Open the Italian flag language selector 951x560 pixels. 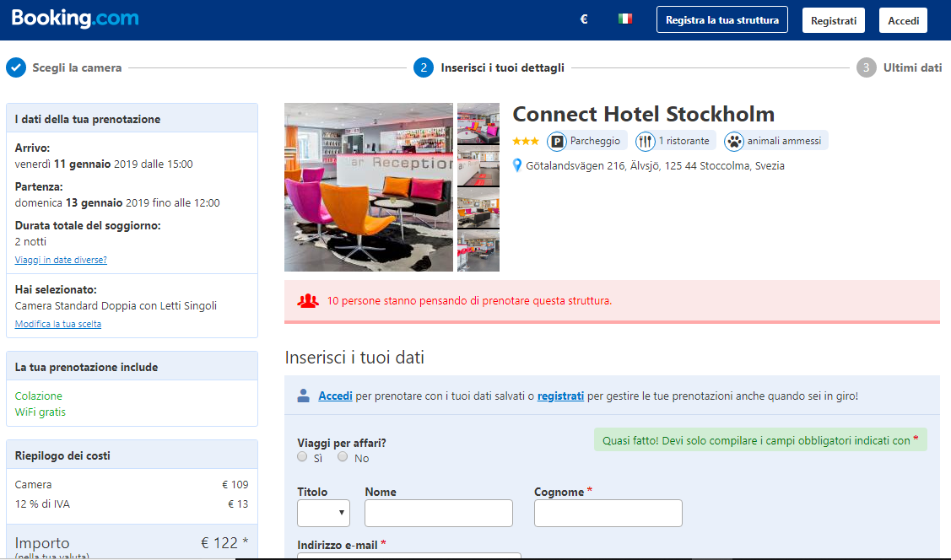[625, 19]
